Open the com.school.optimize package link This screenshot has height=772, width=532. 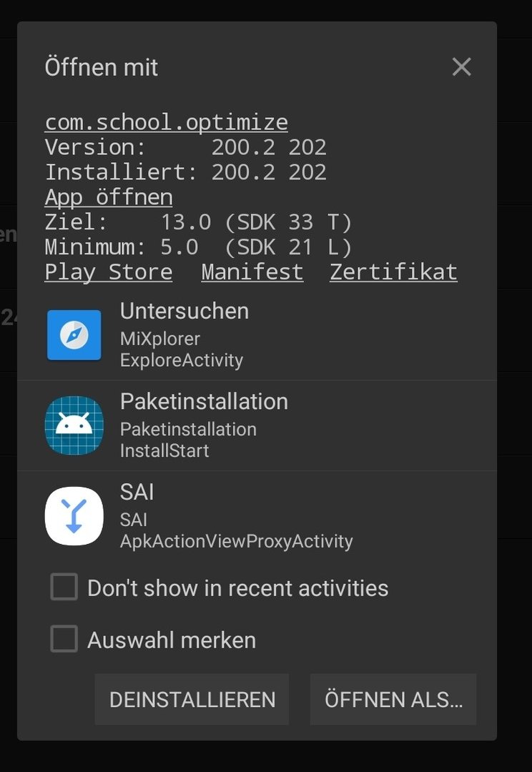166,122
